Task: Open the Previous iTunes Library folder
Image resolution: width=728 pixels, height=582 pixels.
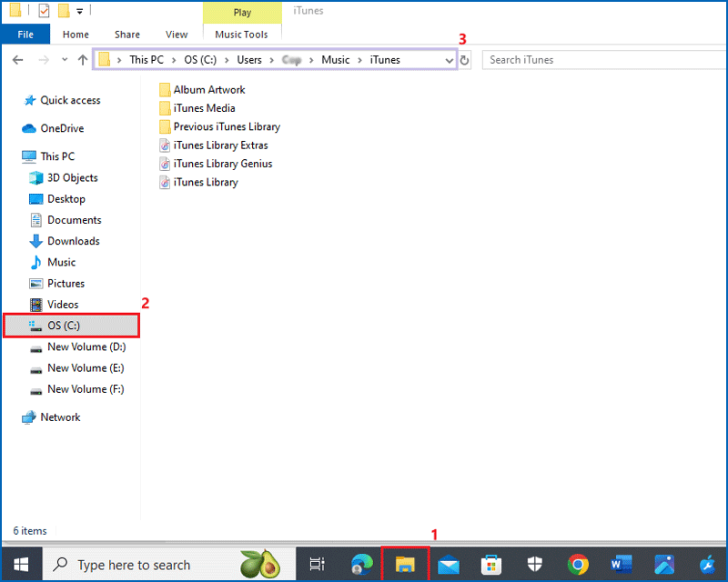Action: point(219,126)
